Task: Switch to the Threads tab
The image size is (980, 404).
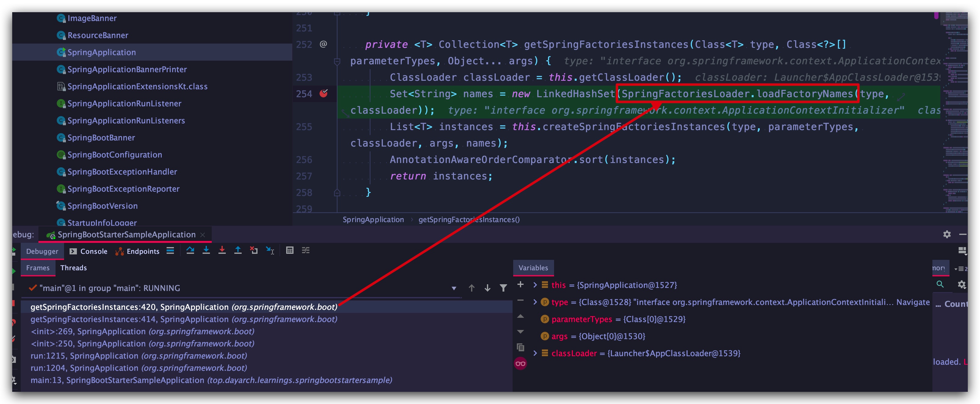Action: pyautogui.click(x=74, y=268)
